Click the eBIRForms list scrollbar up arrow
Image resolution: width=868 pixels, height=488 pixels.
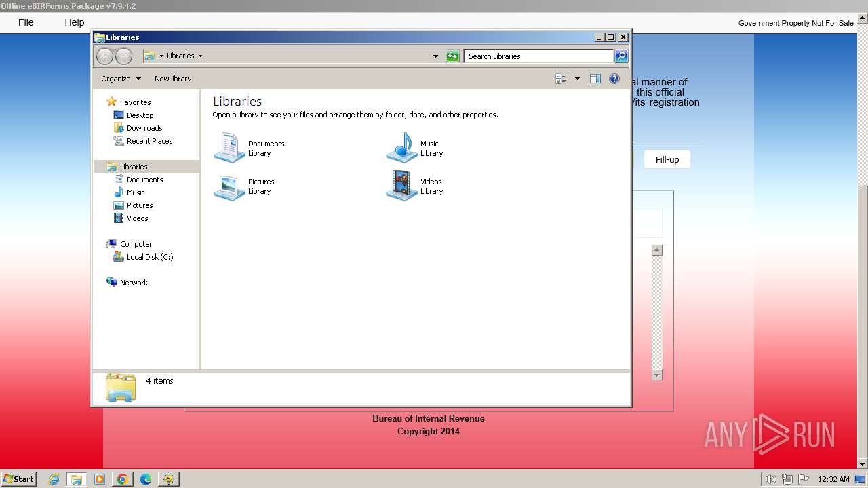tap(656, 250)
